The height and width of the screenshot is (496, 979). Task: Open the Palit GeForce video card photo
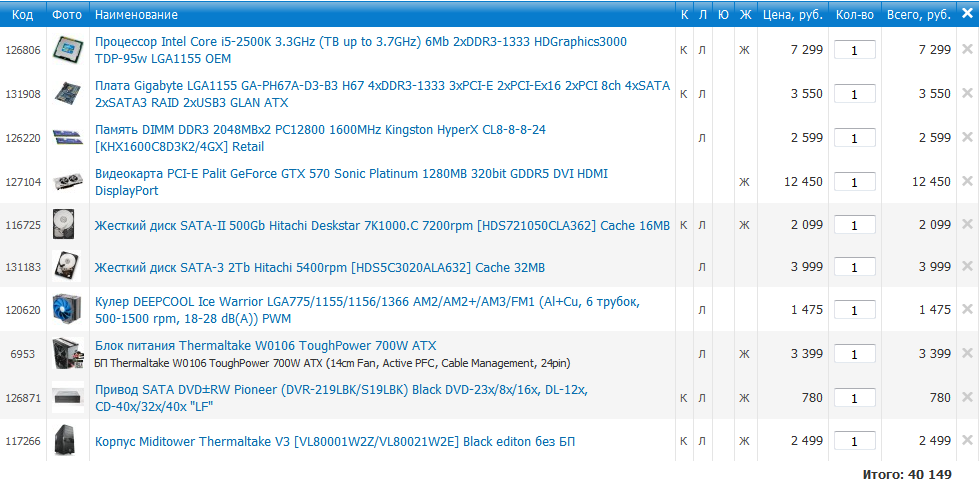68,182
